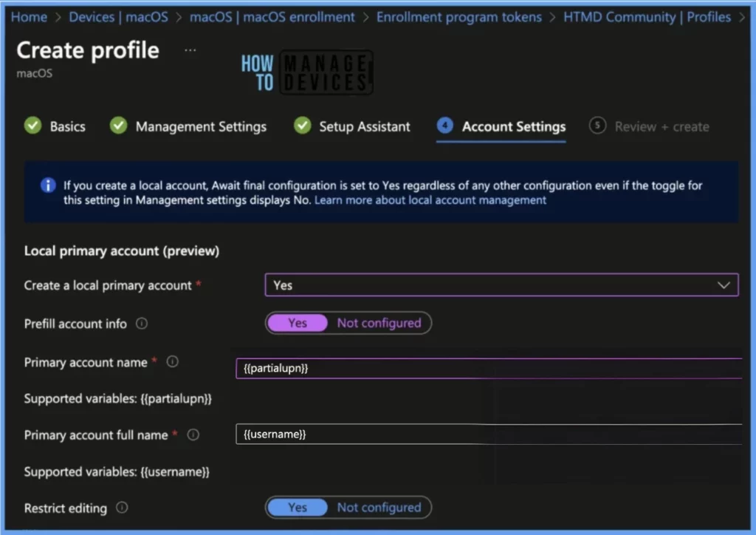Click the ellipsis next to Create profile title
Screen dimensions: 756x535
(190, 50)
